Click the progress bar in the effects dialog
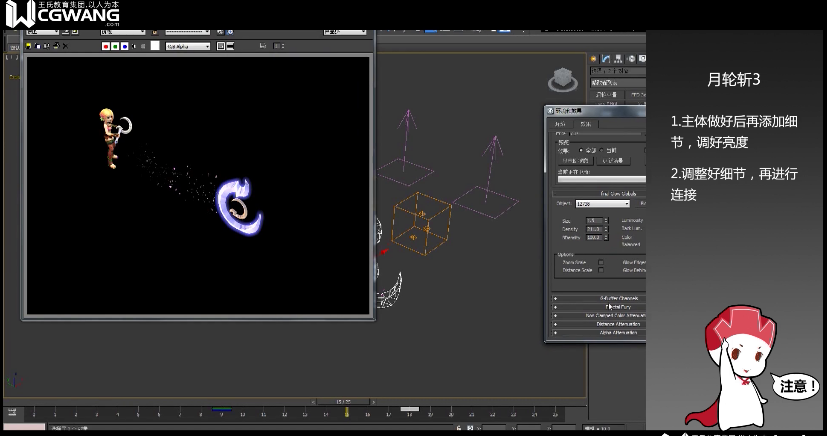The image size is (827, 436). pyautogui.click(x=602, y=179)
